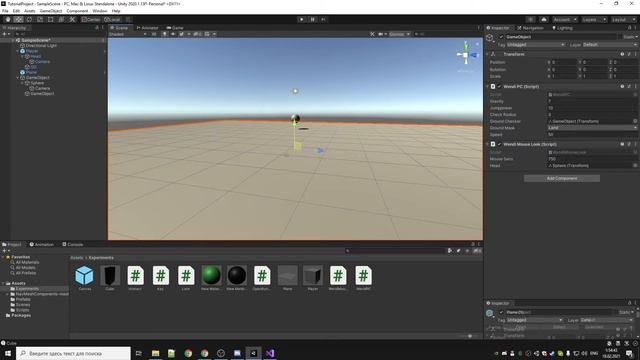This screenshot has width=640, height=360.
Task: Open the Layer Default dropdown
Action: point(609,44)
